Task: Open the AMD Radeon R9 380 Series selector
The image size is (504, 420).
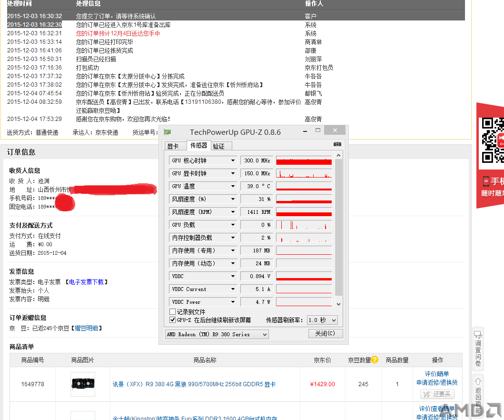Action: coord(217,334)
